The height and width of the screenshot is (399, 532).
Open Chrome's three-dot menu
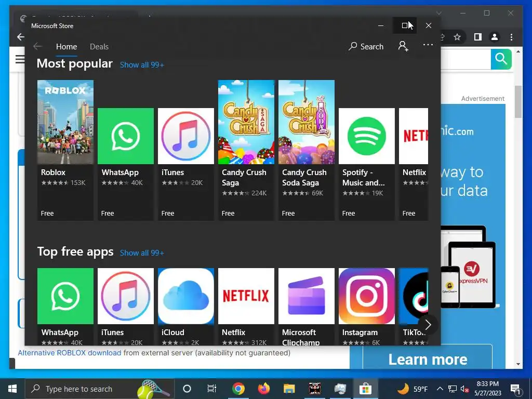511,37
